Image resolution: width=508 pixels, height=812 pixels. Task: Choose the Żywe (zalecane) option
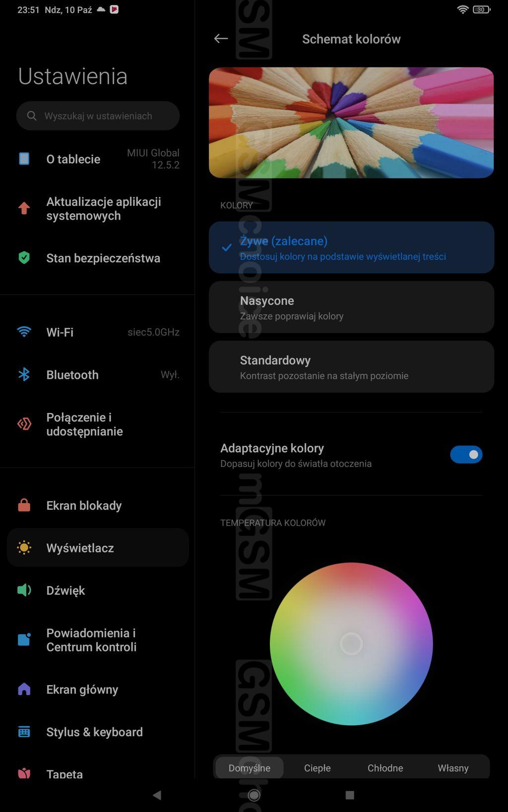click(351, 247)
